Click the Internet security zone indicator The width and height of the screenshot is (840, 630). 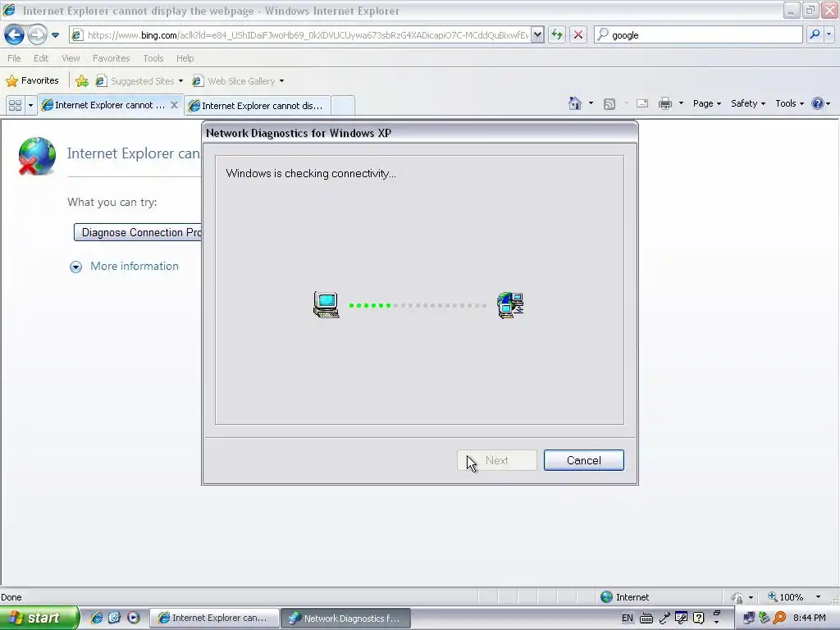coord(624,597)
